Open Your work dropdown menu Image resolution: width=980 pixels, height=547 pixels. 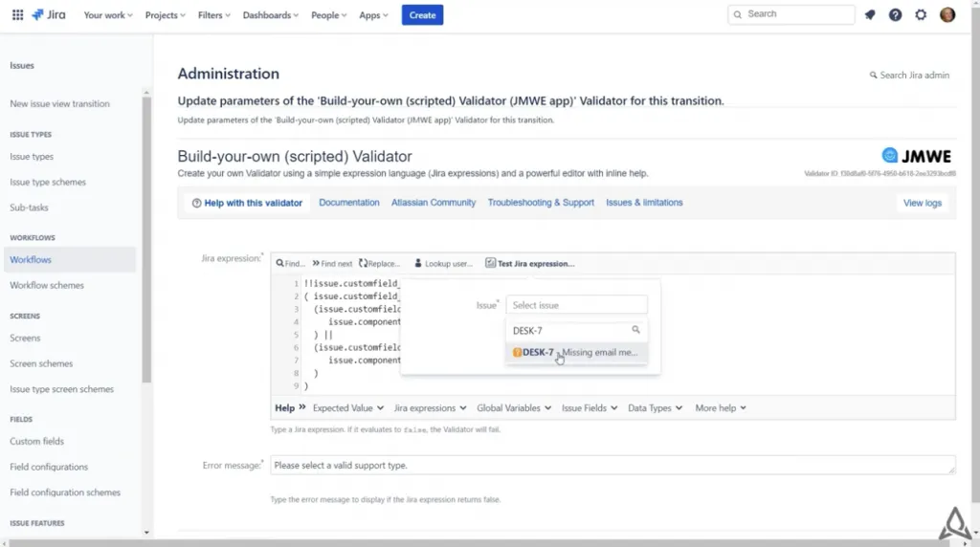pos(108,15)
